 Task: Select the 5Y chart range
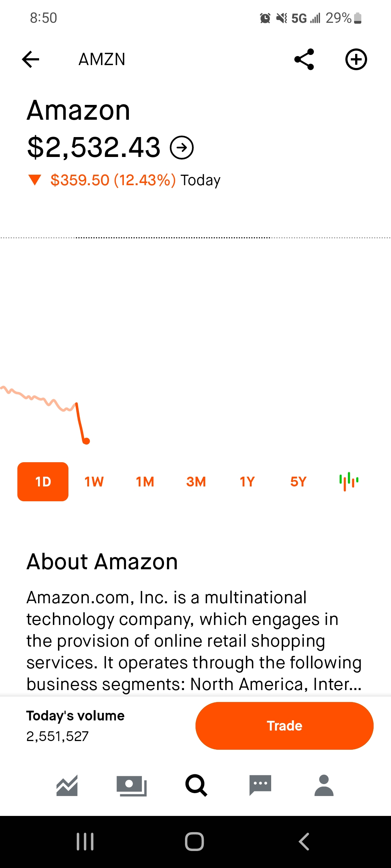click(x=298, y=482)
